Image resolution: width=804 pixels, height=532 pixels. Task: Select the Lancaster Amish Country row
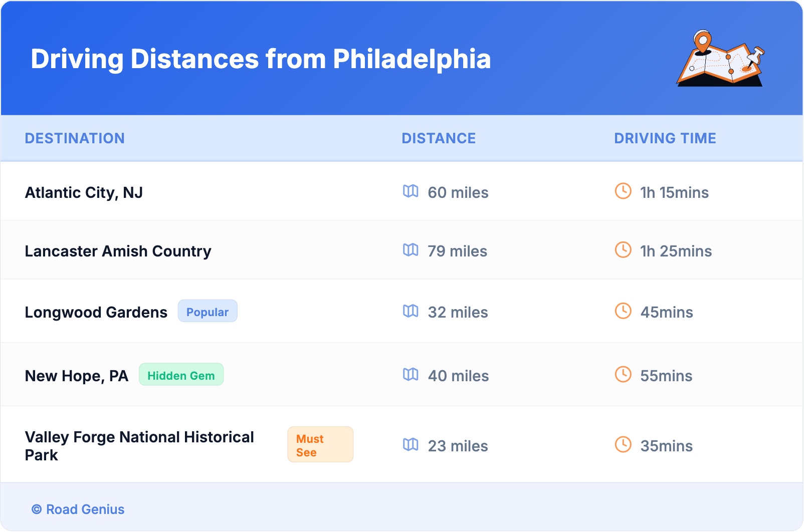pyautogui.click(x=118, y=251)
